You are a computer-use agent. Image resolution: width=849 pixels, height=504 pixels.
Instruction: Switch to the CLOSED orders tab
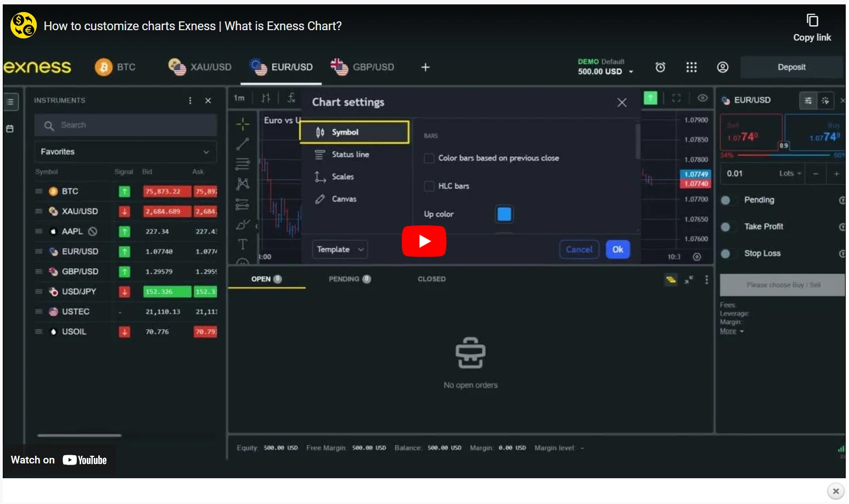click(x=431, y=279)
